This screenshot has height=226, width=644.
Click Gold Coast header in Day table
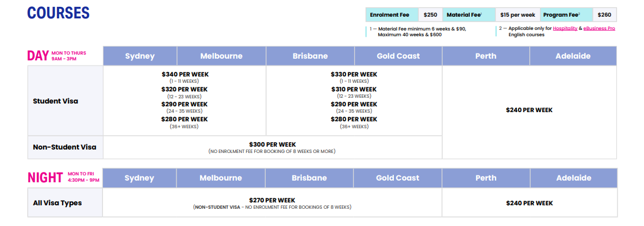tap(398, 56)
